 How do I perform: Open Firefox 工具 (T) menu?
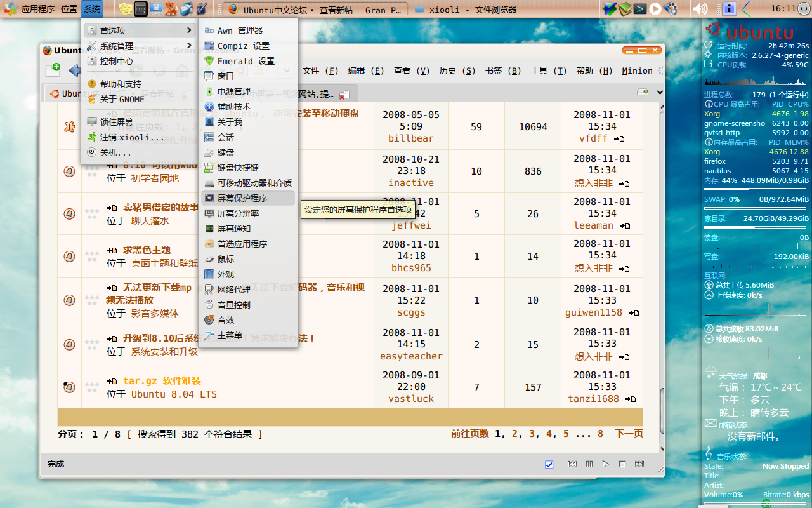click(549, 70)
